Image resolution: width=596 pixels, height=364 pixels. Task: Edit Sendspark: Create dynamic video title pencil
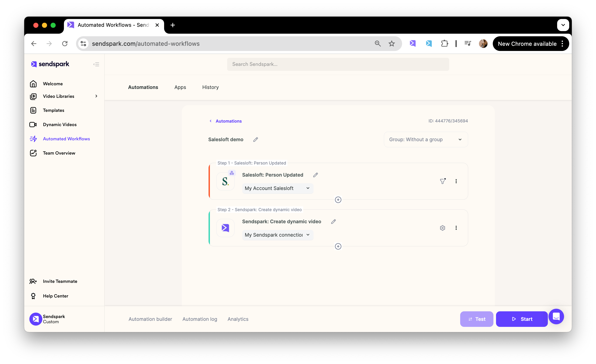click(x=333, y=222)
